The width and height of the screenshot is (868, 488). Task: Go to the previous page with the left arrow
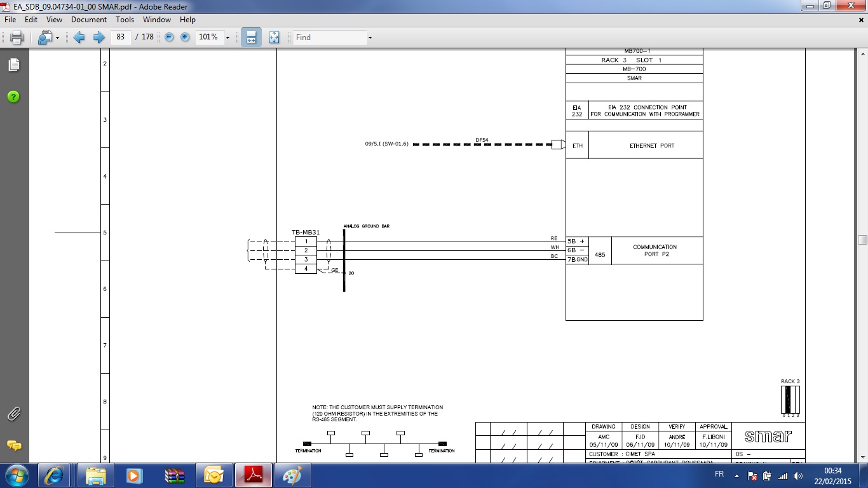coord(79,37)
